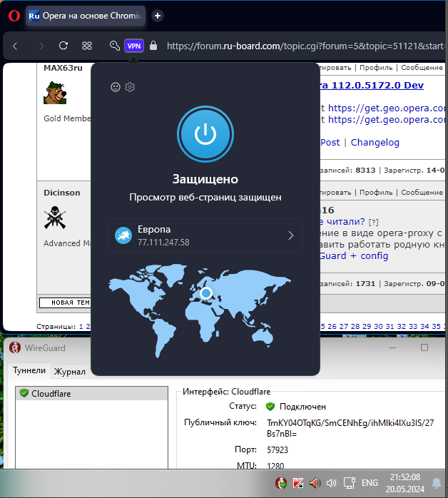Open the Changelog link
Viewport: 448px width, 498px height.
[x=375, y=142]
